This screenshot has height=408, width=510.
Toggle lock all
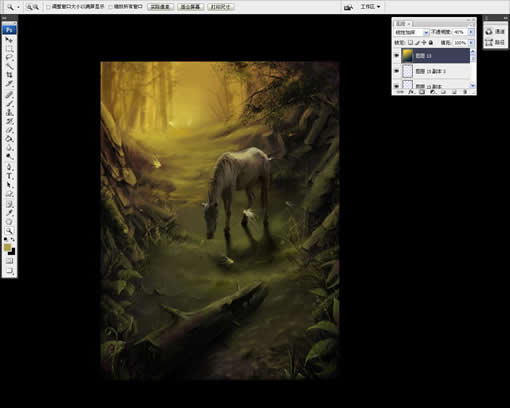tap(431, 43)
